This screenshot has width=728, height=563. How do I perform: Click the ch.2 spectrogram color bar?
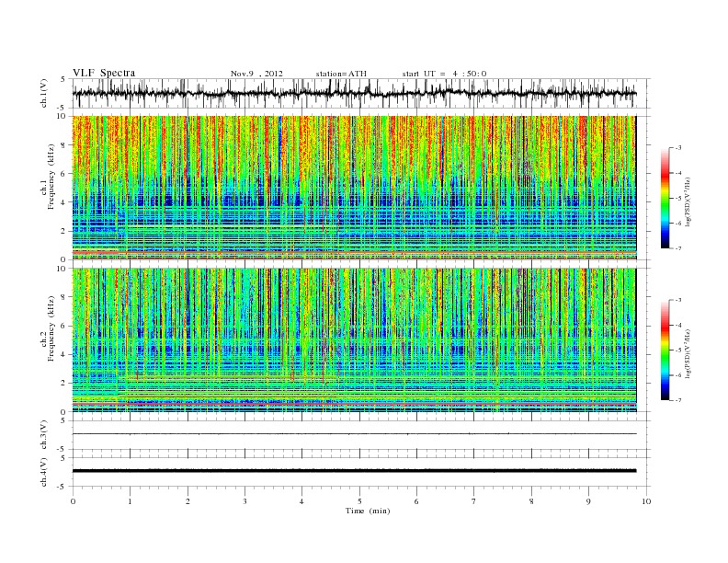point(665,350)
